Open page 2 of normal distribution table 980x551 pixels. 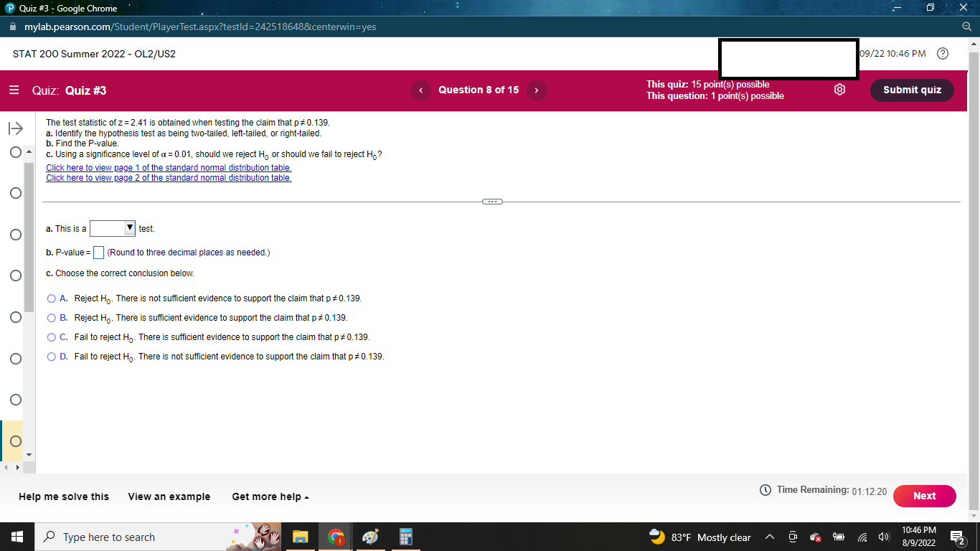pyautogui.click(x=169, y=178)
